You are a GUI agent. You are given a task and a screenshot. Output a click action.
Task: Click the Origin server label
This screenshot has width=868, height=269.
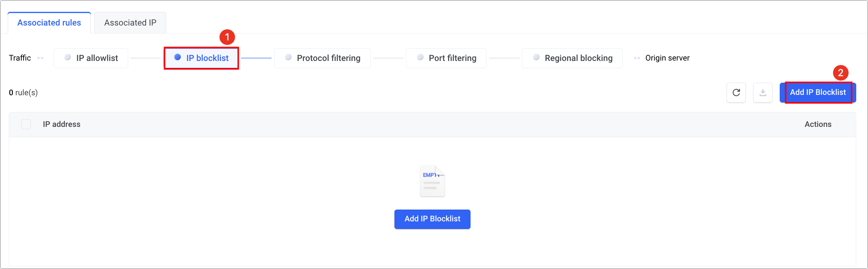pos(667,58)
